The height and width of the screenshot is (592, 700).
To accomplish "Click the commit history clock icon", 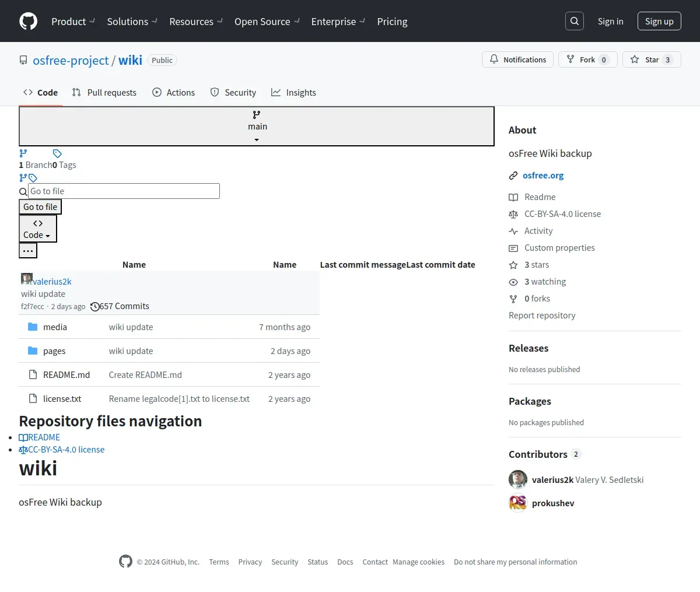I will tap(95, 306).
